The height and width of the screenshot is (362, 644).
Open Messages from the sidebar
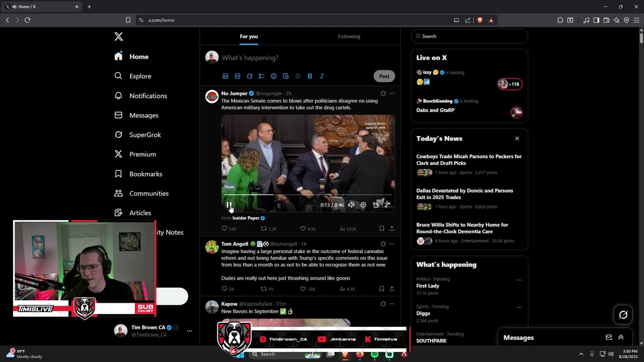point(136,115)
